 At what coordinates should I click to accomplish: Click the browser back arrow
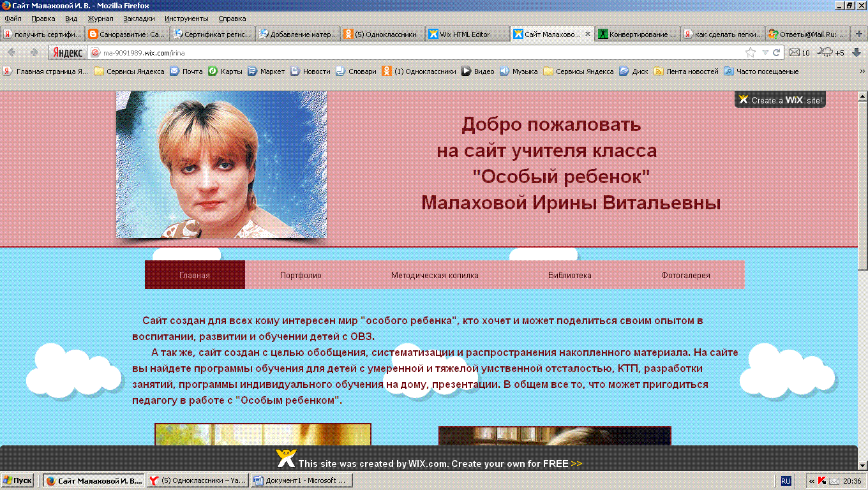[x=13, y=52]
